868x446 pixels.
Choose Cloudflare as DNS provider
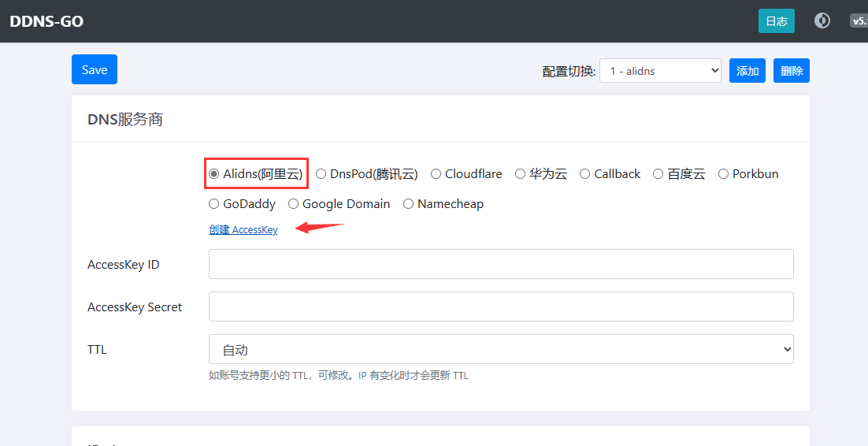point(436,174)
